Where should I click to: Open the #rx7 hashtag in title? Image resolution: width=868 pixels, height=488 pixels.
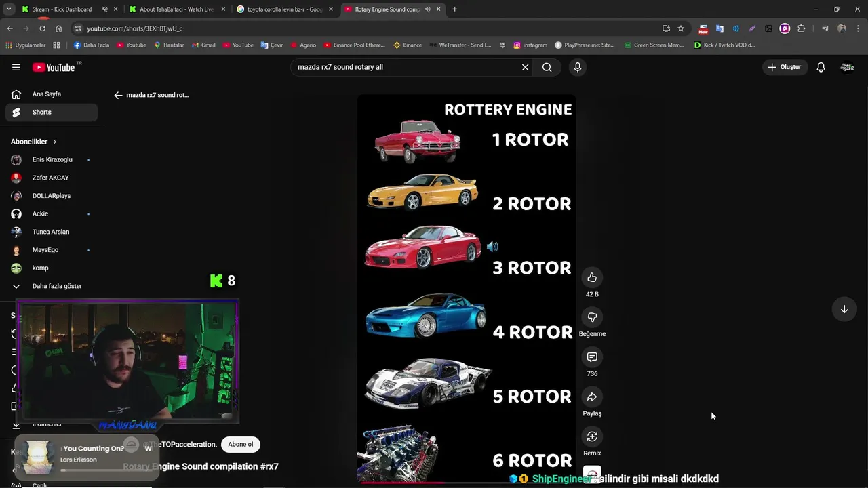(269, 466)
